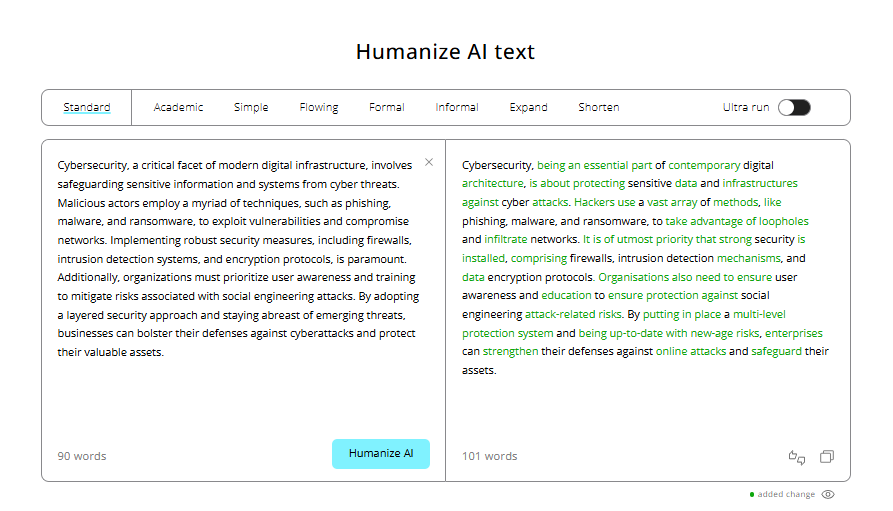Click inside the left input text area

[240, 400]
